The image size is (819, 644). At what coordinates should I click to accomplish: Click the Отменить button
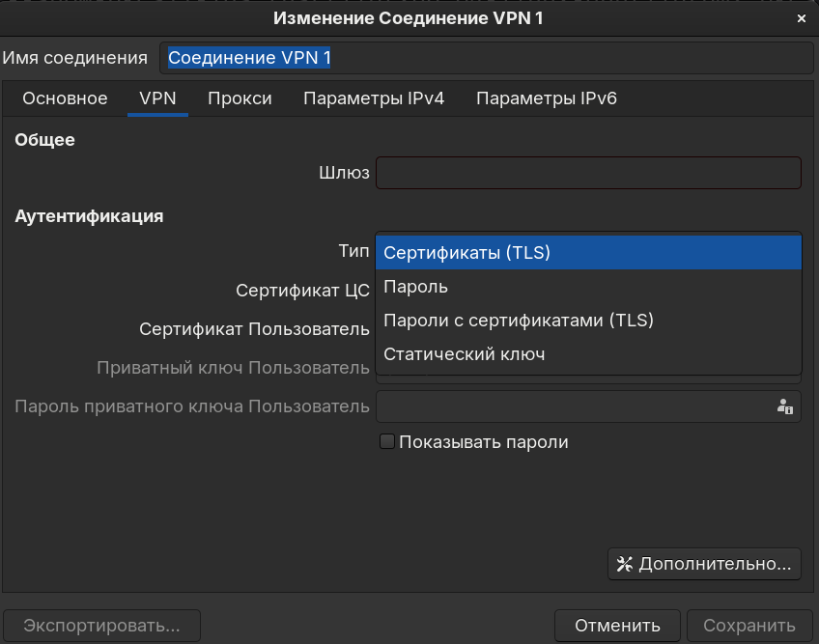tap(617, 625)
